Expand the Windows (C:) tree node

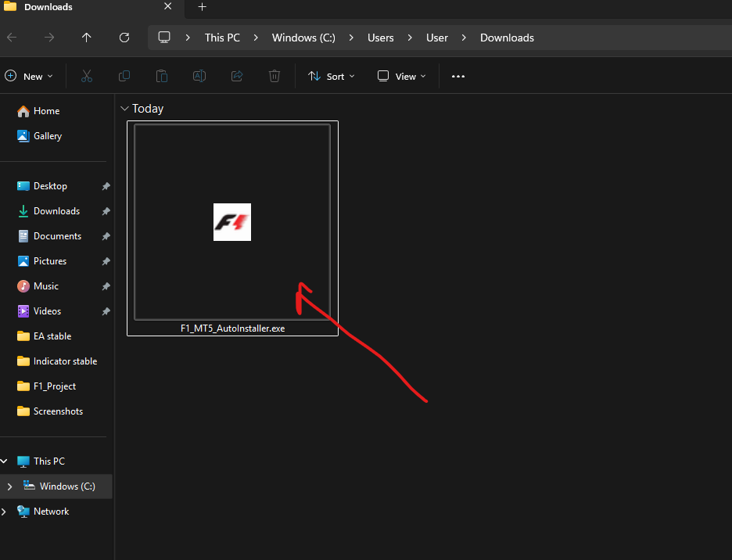(x=9, y=486)
